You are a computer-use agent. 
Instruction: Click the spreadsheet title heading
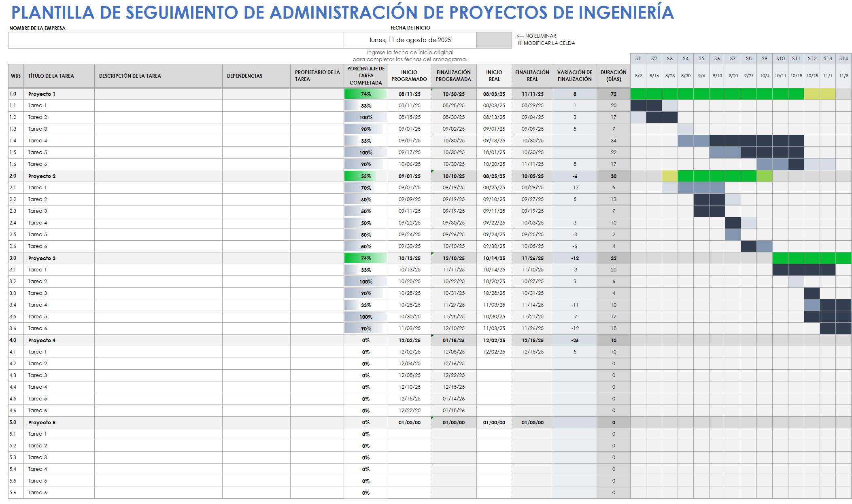point(342,13)
